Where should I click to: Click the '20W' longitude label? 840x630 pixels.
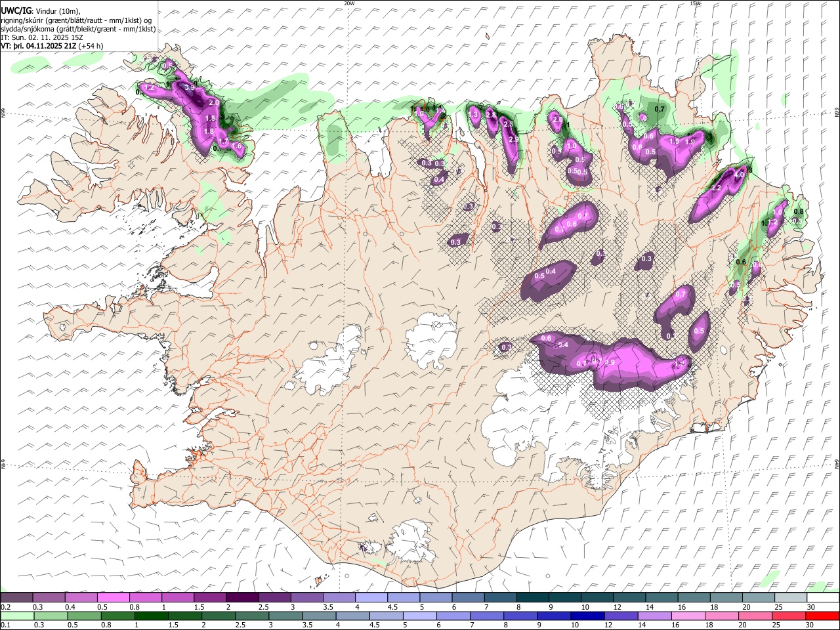[x=349, y=3]
